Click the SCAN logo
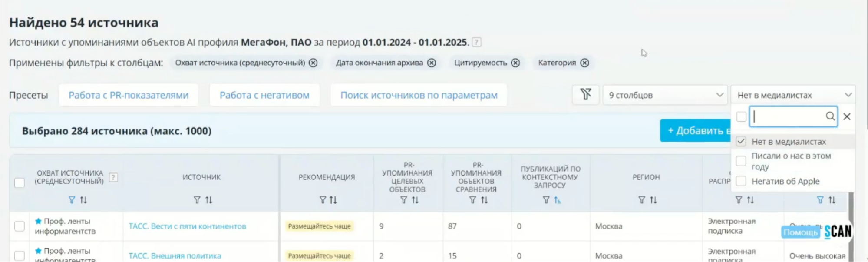This screenshot has height=262, width=868. point(838,232)
